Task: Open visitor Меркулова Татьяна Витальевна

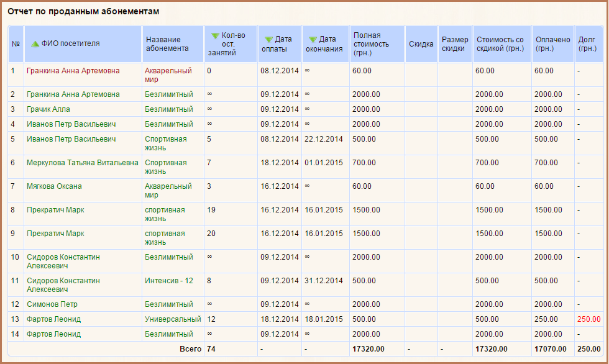Action: (x=83, y=163)
